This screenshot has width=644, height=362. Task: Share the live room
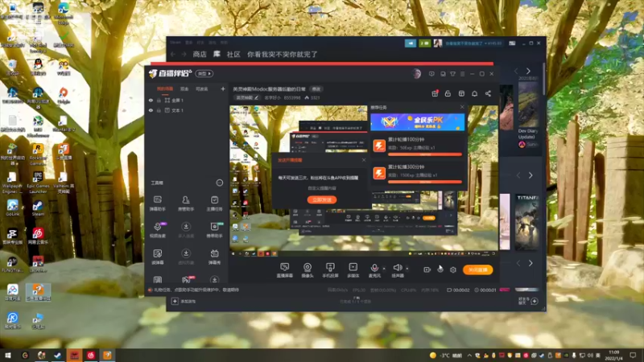pos(488,93)
